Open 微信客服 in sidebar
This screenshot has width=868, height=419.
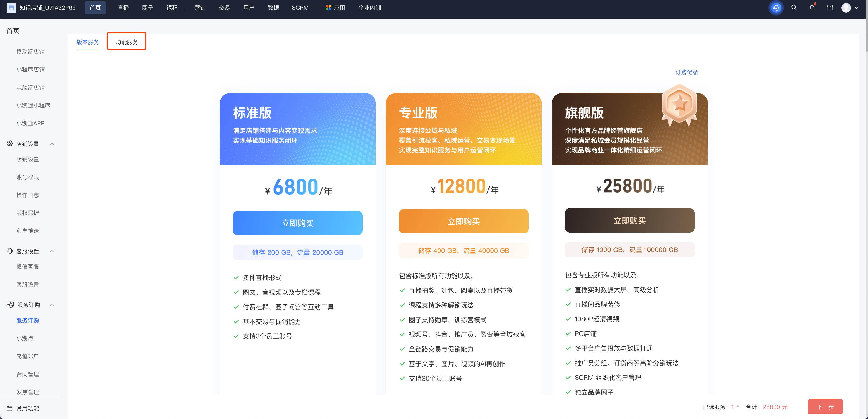[x=27, y=266]
